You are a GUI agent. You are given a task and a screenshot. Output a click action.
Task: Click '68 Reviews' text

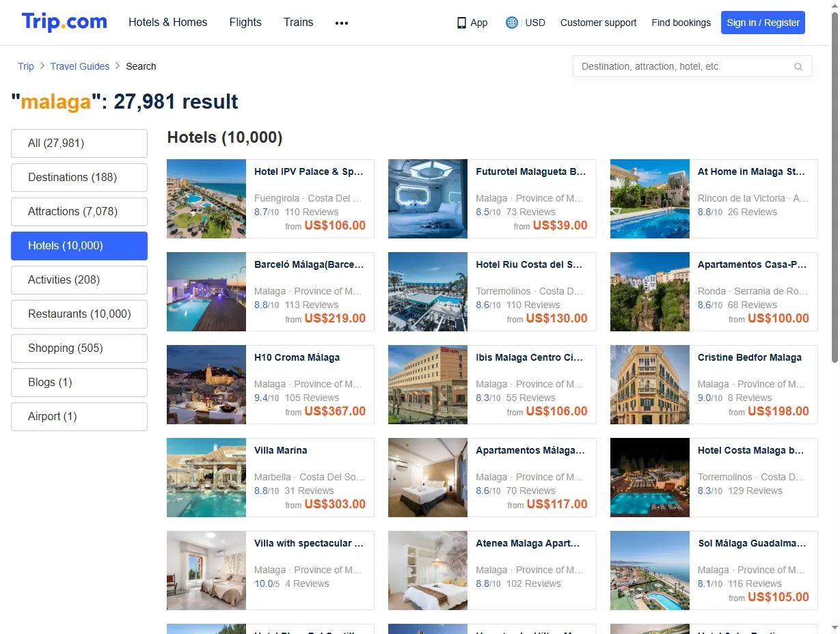(753, 305)
